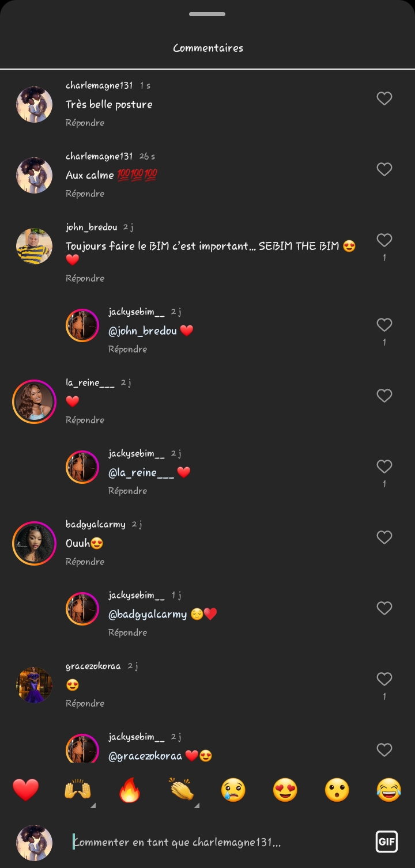
Task: Reply to badgyalcarmy's 'Ouuh' comment
Action: pos(85,562)
